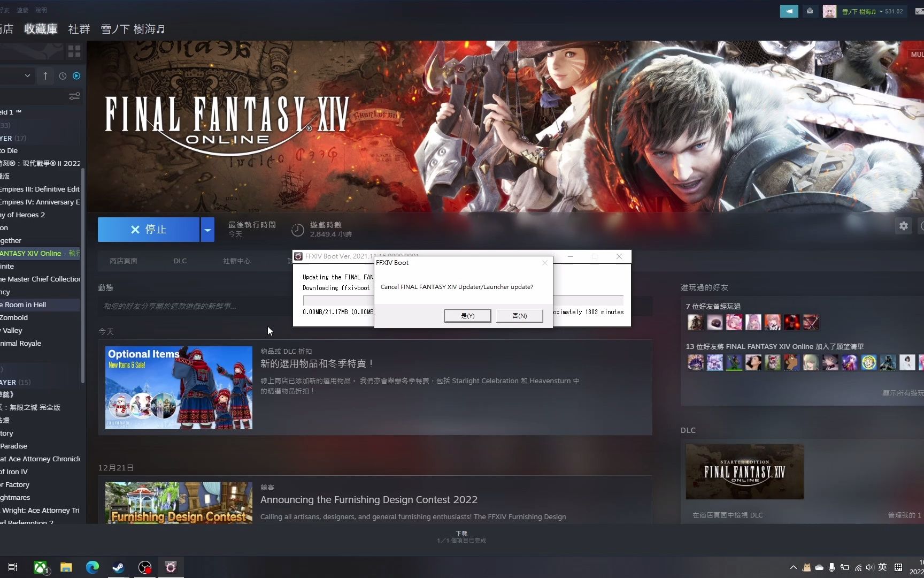The image size is (924, 578).
Task: Click the activity share input field
Action: 375,306
